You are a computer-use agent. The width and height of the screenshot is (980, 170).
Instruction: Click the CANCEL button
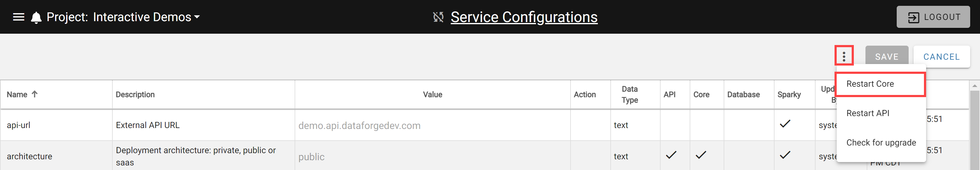pos(941,57)
